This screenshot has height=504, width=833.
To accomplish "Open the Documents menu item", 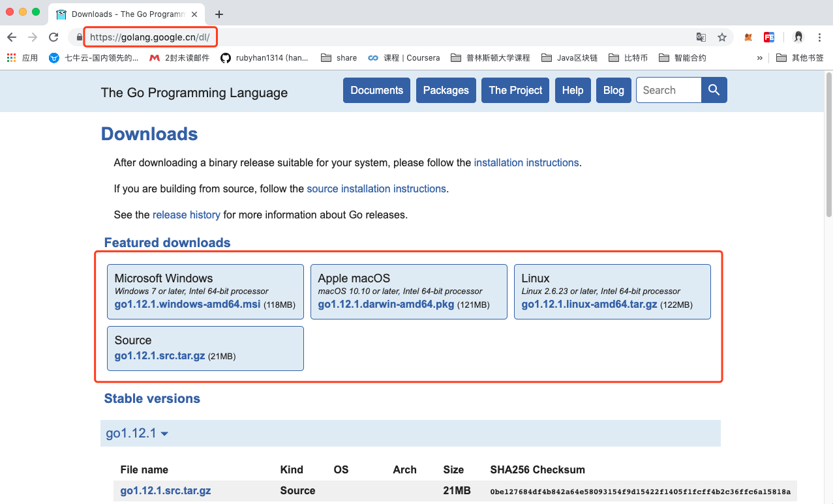I will click(x=376, y=90).
